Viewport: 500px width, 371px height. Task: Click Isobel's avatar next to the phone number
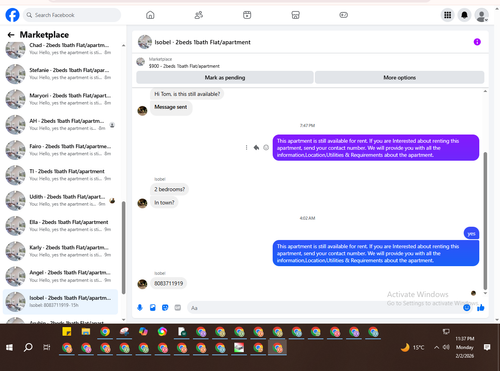click(142, 284)
